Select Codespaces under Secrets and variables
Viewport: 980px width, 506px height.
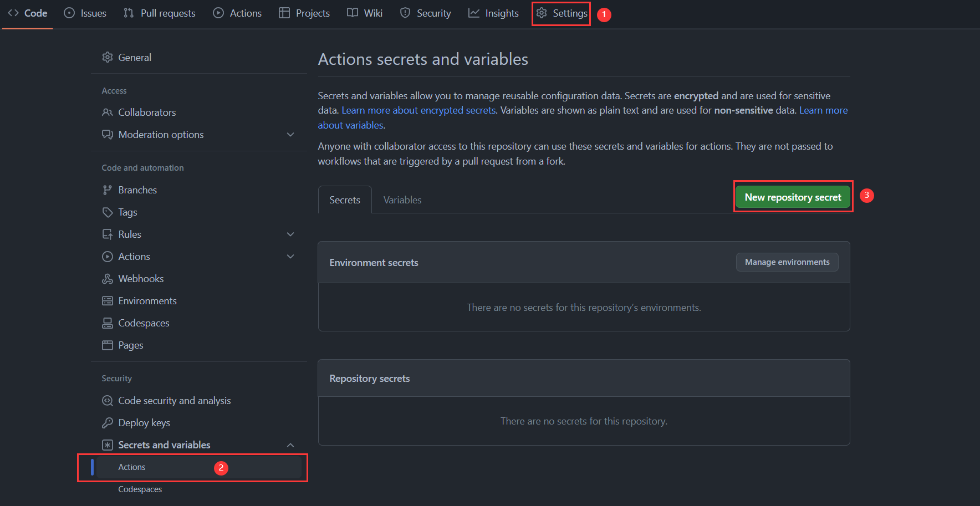click(140, 489)
